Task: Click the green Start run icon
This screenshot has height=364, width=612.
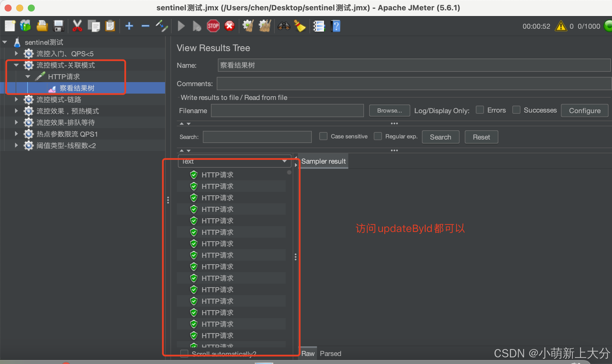Action: tap(181, 26)
